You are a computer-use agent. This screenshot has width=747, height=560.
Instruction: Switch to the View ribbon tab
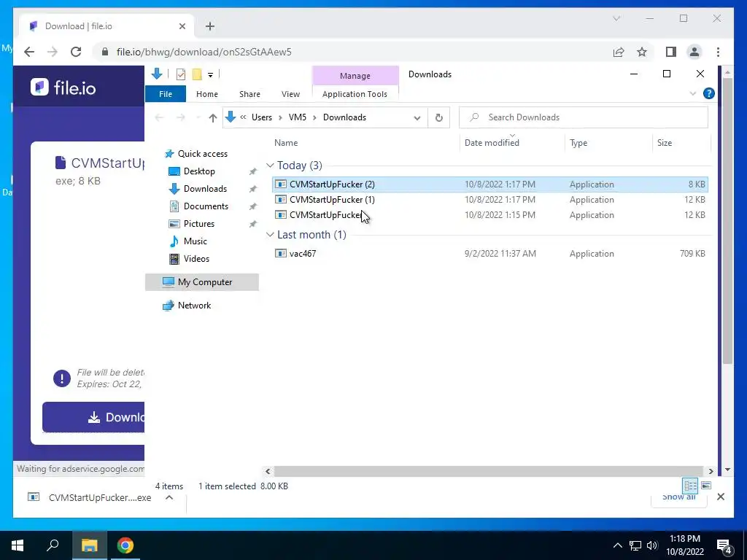290,94
